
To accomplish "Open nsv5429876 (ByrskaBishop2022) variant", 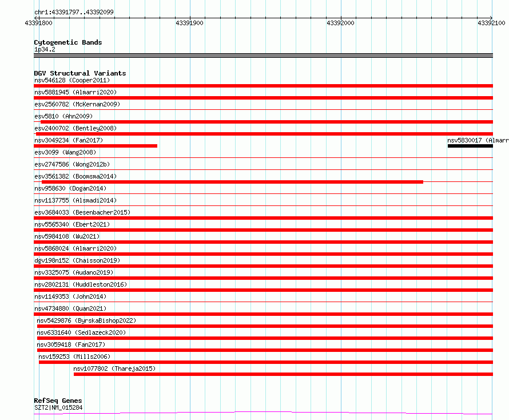I will [86, 320].
